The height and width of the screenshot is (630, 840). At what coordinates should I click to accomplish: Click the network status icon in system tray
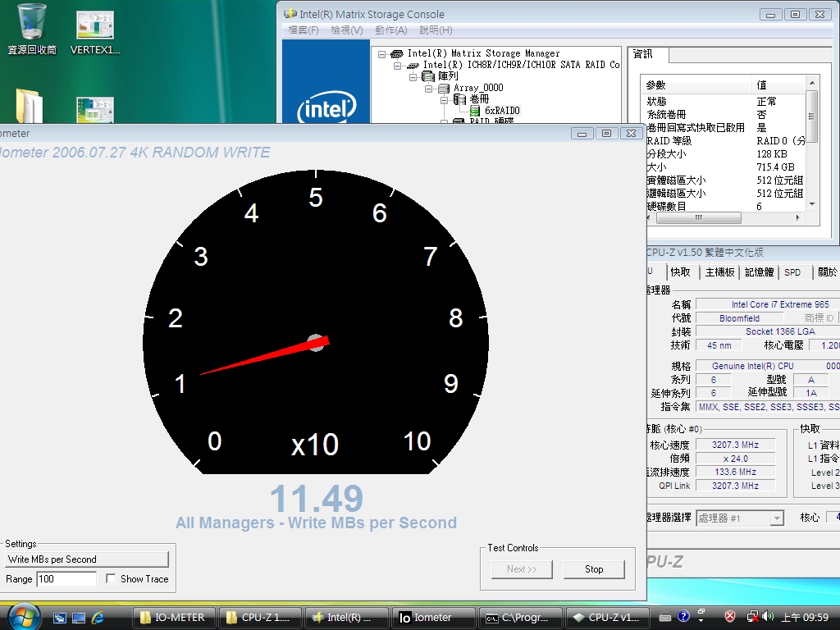(x=753, y=617)
